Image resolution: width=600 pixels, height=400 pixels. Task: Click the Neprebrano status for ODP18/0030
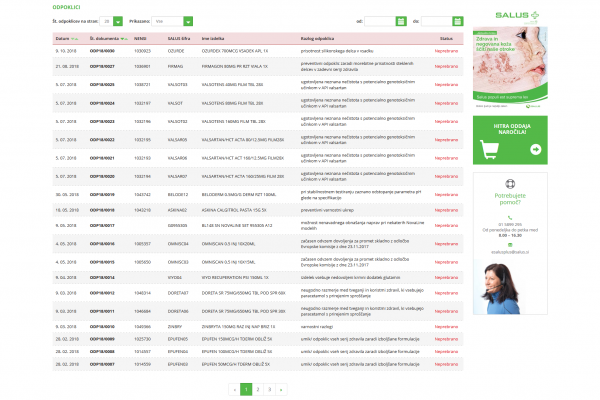click(x=446, y=51)
